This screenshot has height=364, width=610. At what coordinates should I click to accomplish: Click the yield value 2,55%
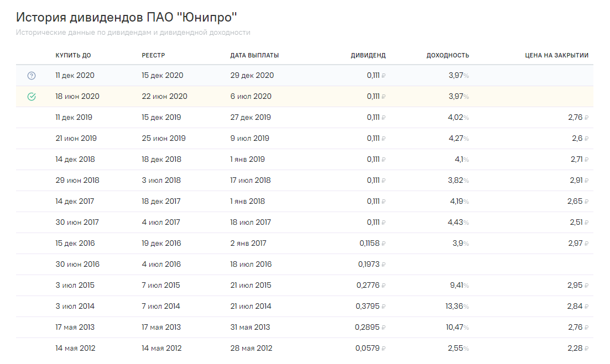point(458,348)
